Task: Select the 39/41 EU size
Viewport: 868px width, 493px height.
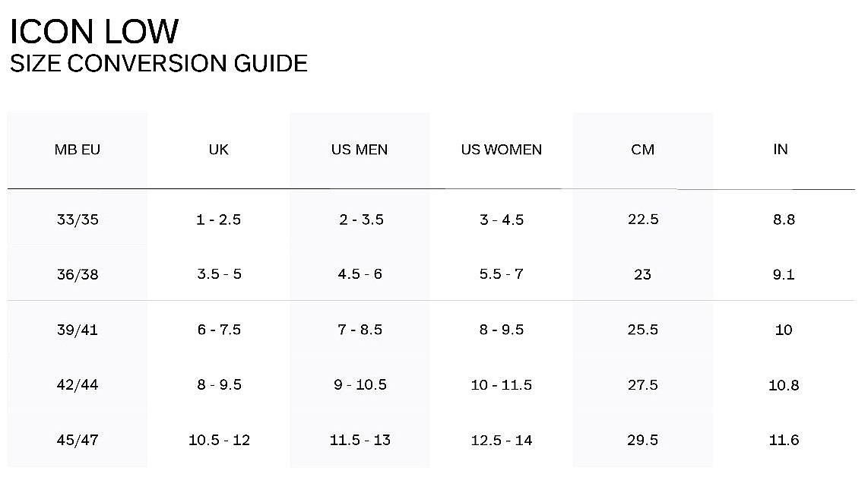Action: (78, 330)
